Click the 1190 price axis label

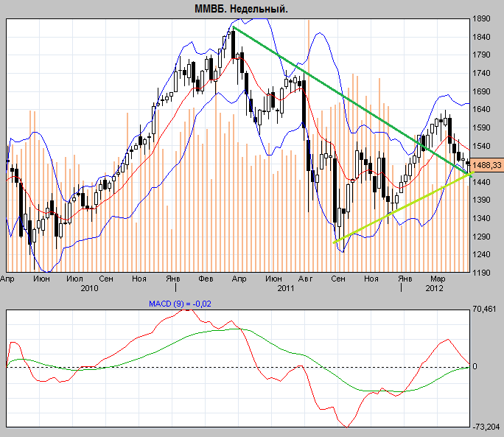pyautogui.click(x=481, y=273)
